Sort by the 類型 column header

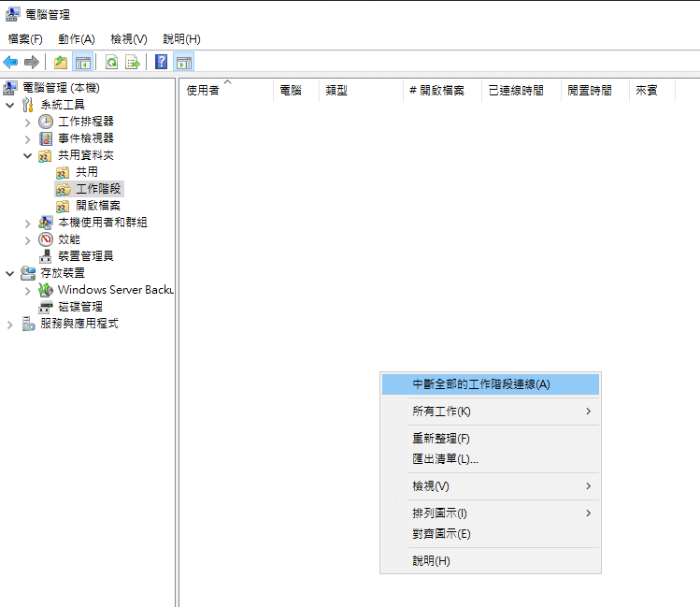click(361, 91)
